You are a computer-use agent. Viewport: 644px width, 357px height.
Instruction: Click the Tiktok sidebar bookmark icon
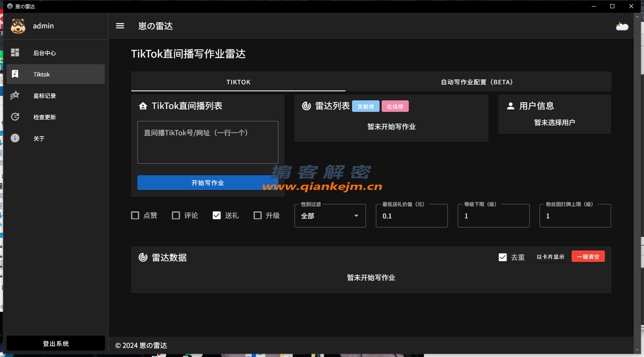click(15, 74)
